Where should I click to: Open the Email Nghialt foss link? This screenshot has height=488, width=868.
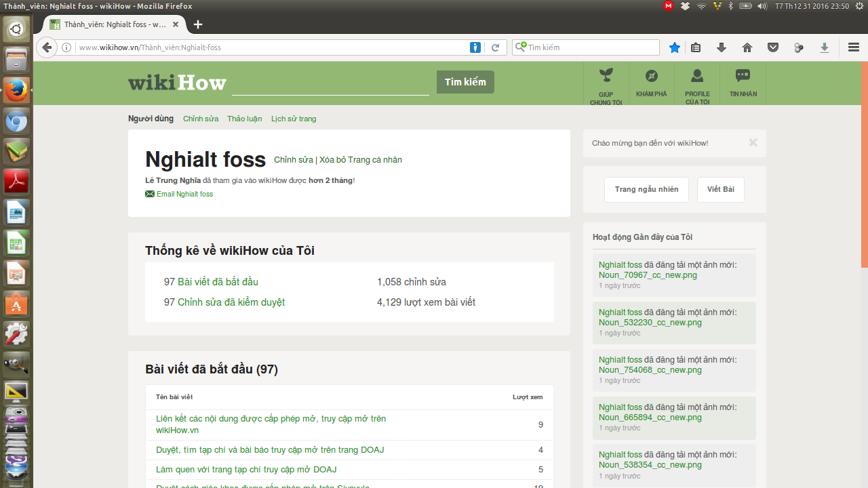click(184, 195)
